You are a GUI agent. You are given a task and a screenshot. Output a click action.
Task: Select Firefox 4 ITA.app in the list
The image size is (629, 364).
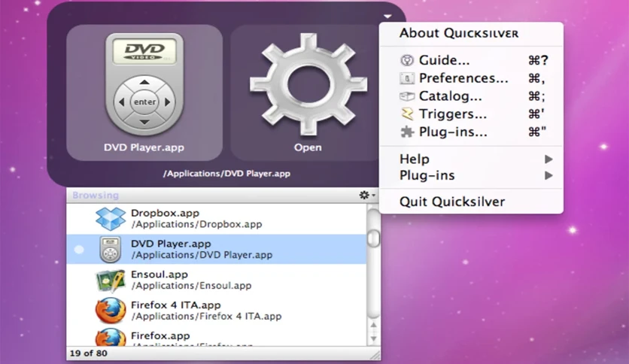(217, 311)
